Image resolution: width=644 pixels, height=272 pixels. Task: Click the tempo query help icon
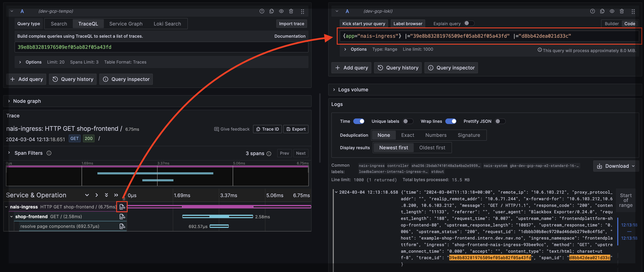262,11
